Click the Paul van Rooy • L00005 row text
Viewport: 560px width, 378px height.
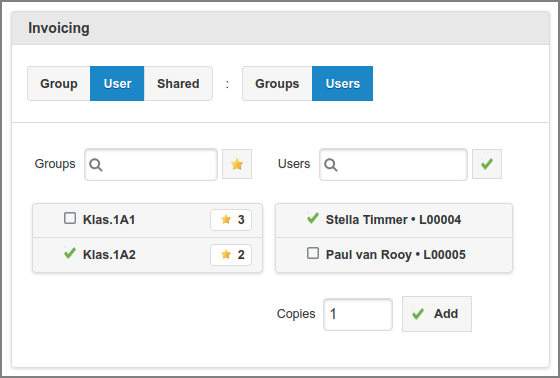pos(396,255)
